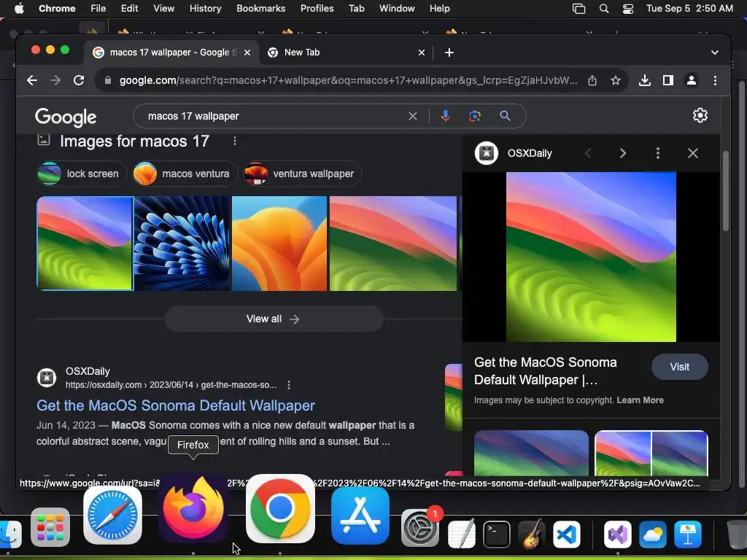The width and height of the screenshot is (747, 560).
Task: Click the magnifier search button
Action: click(505, 116)
